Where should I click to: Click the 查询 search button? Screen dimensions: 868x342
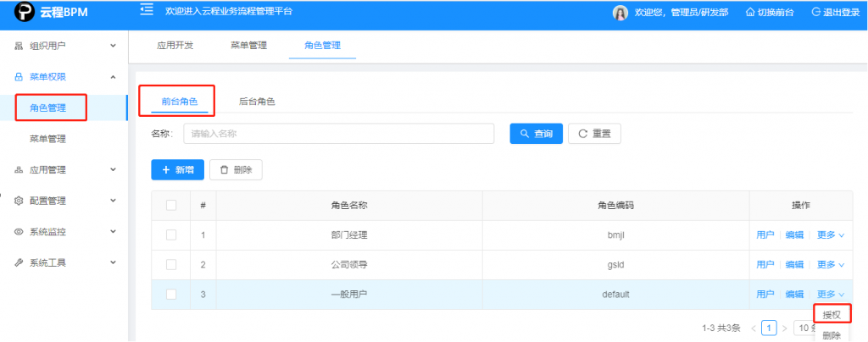point(536,134)
